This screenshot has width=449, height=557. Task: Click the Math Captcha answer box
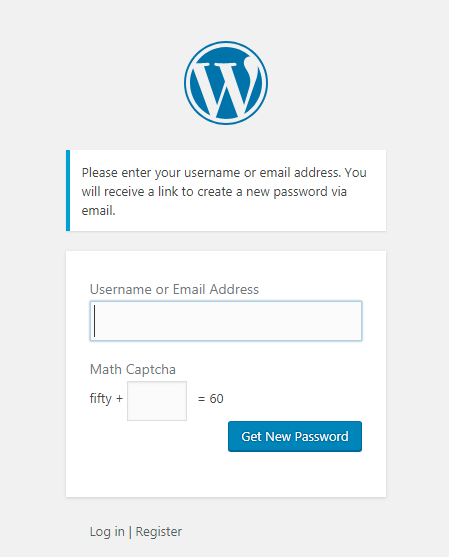tap(157, 401)
